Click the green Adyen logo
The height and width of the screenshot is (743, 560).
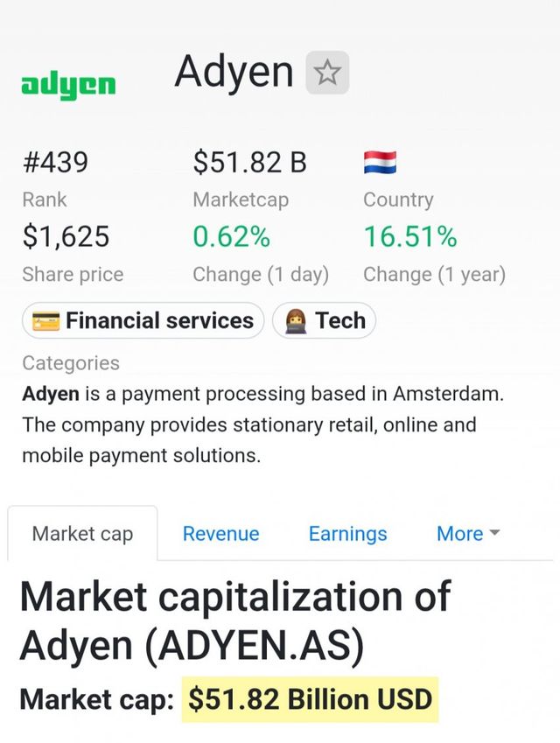click(68, 84)
